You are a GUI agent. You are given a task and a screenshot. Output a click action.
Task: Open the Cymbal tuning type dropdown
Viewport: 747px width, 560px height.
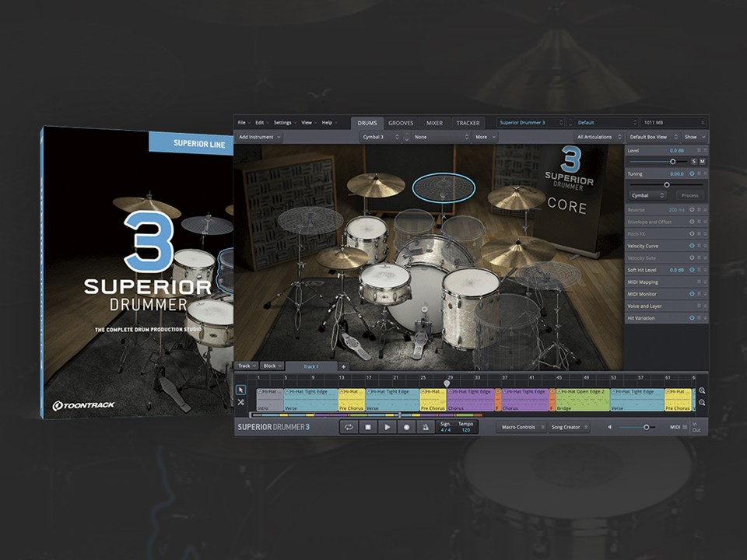[647, 195]
